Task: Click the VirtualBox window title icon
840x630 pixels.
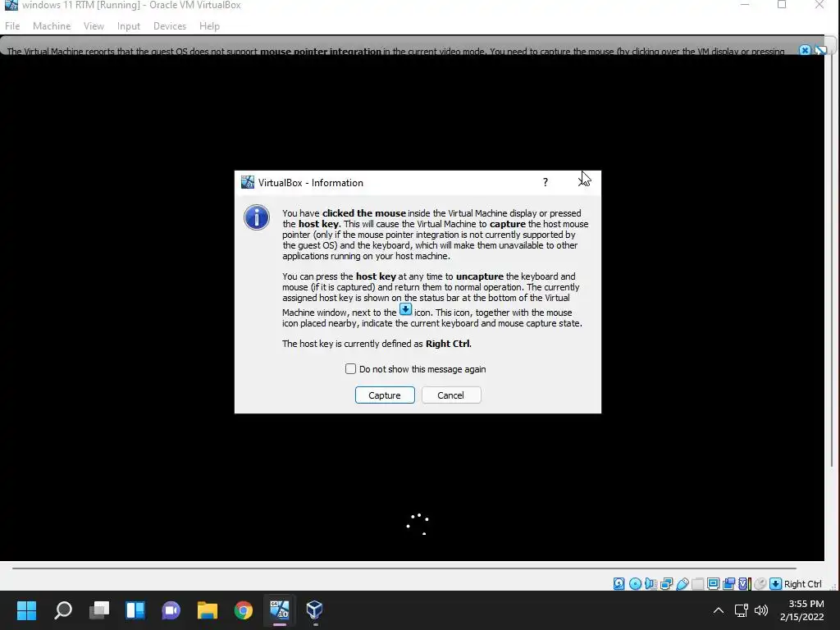Action: (x=11, y=6)
